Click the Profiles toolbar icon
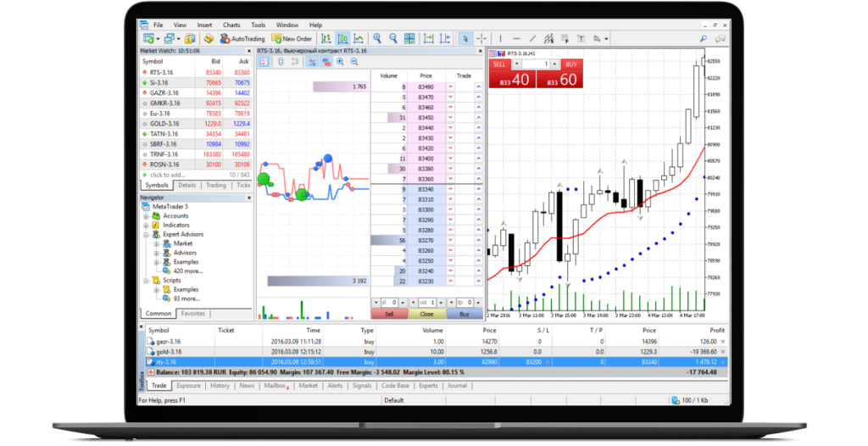This screenshot has width=868, height=446. [169, 38]
